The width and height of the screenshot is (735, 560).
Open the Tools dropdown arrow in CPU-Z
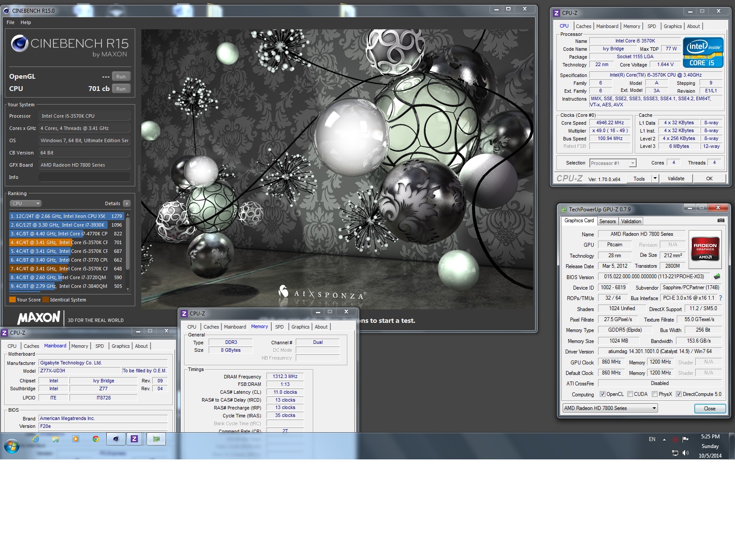(x=655, y=178)
